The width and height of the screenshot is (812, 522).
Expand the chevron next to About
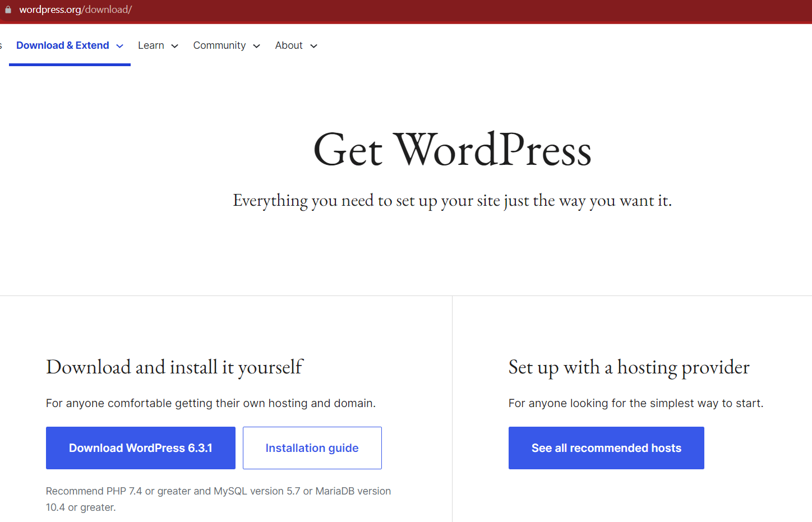coord(313,46)
